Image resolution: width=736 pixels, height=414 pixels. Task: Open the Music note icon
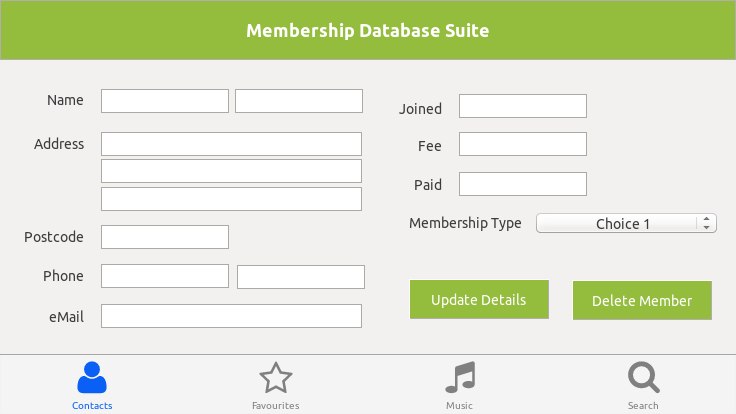click(459, 377)
